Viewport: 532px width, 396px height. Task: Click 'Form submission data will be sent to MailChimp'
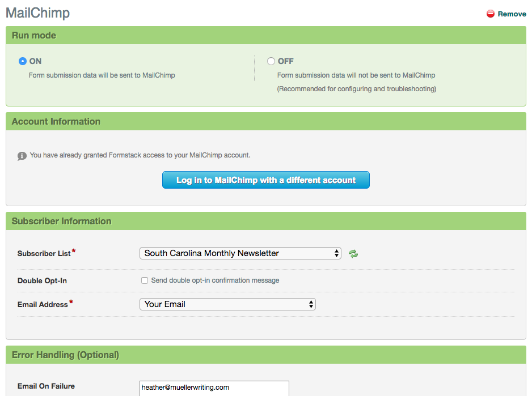pos(102,75)
